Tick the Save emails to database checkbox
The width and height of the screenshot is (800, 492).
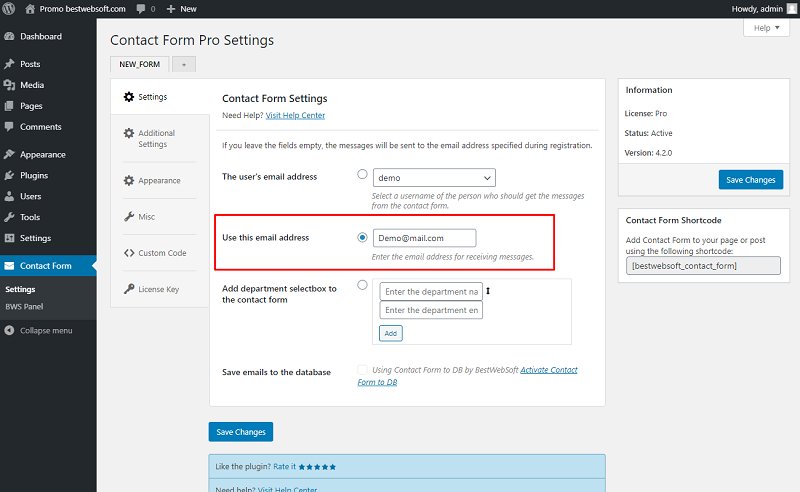tap(362, 370)
